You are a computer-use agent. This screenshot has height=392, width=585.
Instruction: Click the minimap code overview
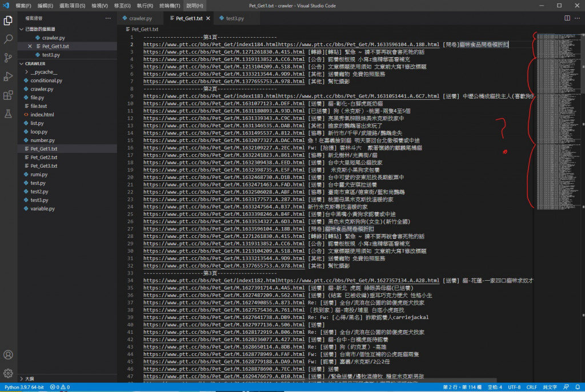pos(558,121)
